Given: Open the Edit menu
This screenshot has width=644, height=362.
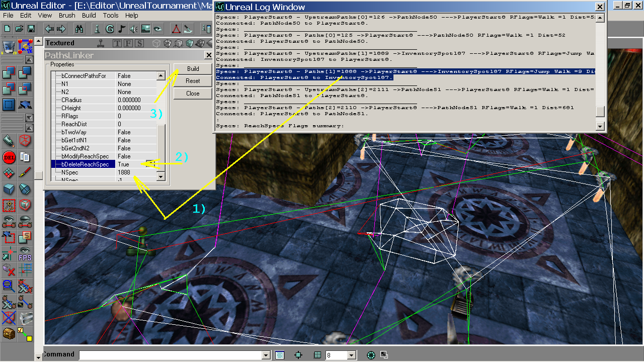Looking at the screenshot, I should point(26,16).
